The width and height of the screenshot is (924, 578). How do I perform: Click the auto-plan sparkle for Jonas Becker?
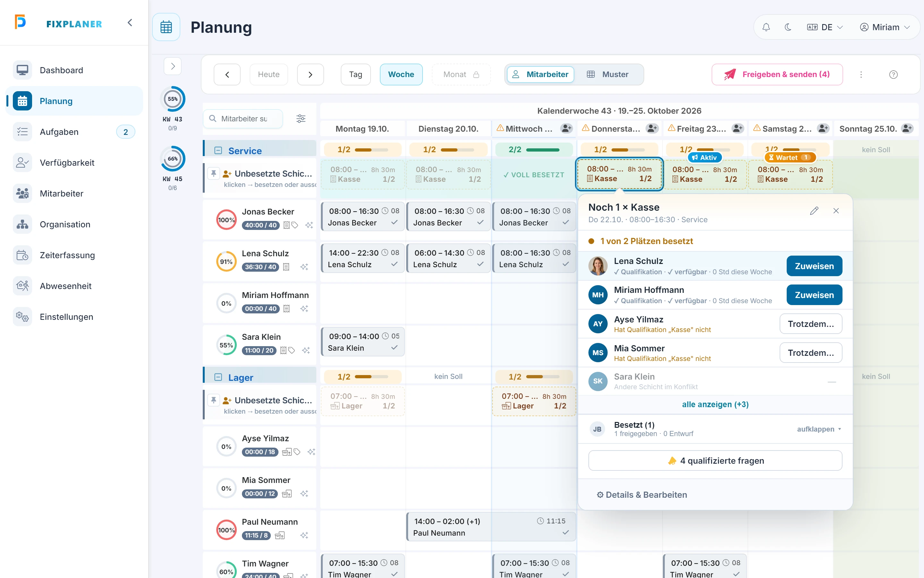click(309, 225)
